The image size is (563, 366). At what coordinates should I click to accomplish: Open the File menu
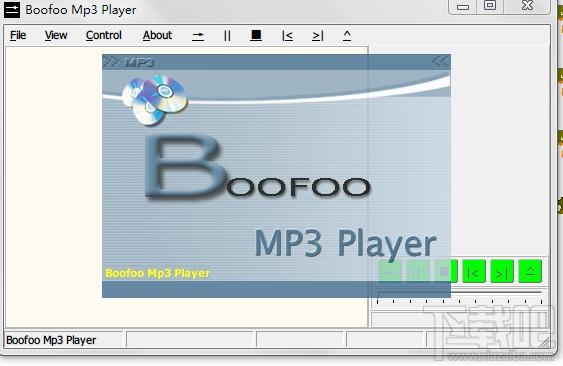pos(18,35)
